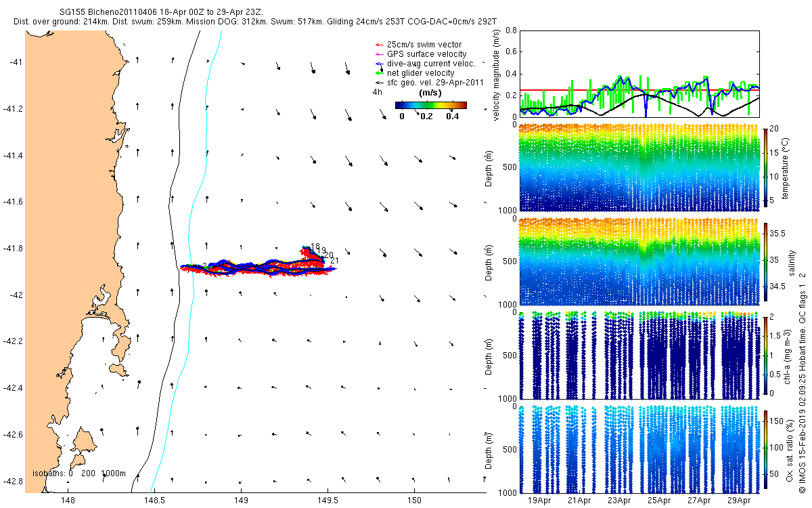Click the velocity (m/s) horizontal colorbar
This screenshot has width=812, height=508.
(x=430, y=105)
